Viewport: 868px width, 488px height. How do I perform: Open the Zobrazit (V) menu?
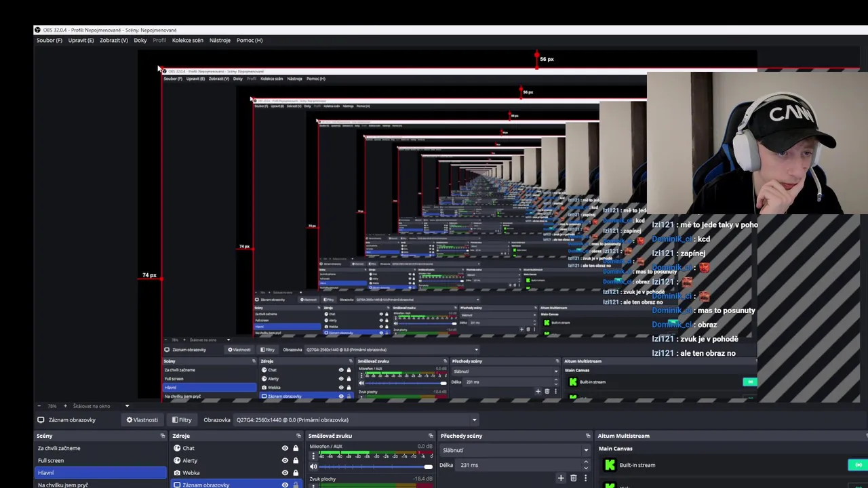[x=114, y=40]
